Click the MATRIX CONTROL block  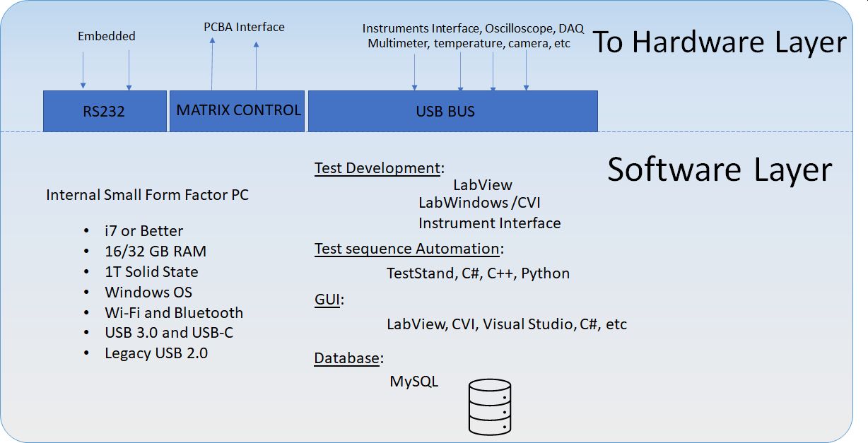237,110
